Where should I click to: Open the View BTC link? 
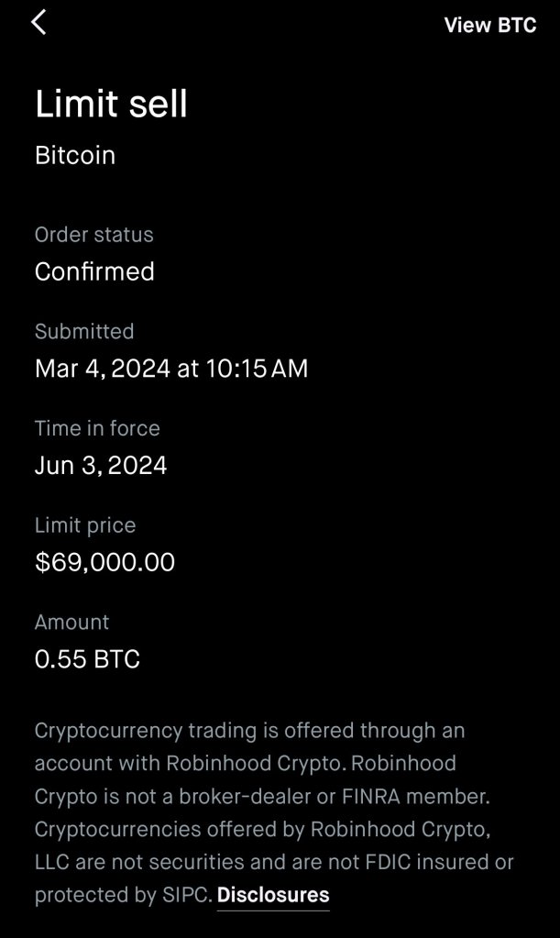click(x=489, y=26)
